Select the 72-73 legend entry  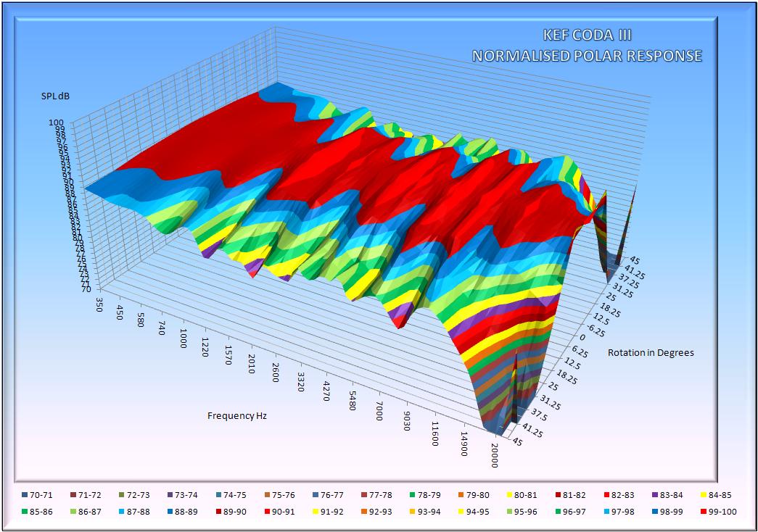click(x=134, y=495)
